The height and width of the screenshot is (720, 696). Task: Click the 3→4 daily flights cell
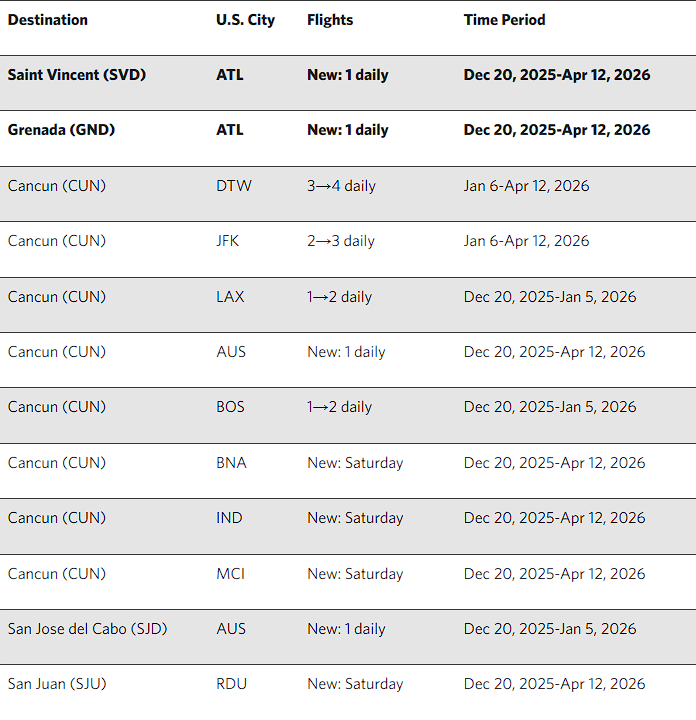(341, 186)
